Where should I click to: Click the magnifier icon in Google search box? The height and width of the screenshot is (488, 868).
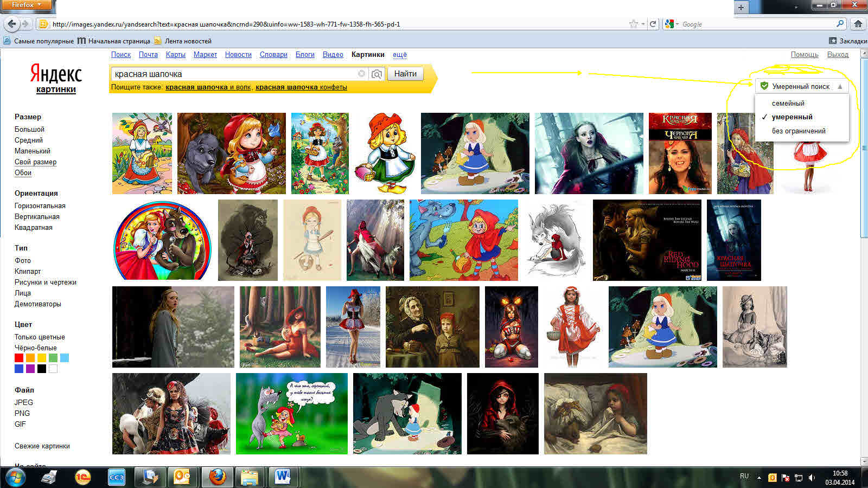point(840,24)
